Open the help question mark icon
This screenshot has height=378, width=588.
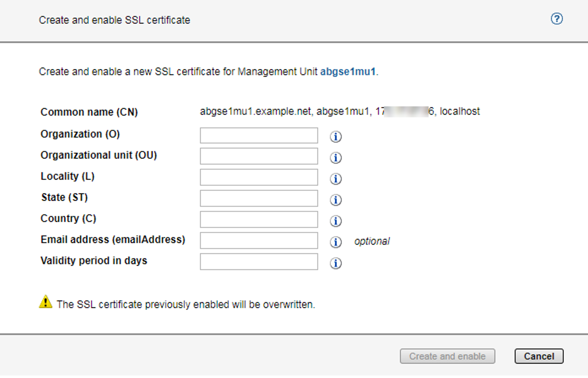point(556,19)
